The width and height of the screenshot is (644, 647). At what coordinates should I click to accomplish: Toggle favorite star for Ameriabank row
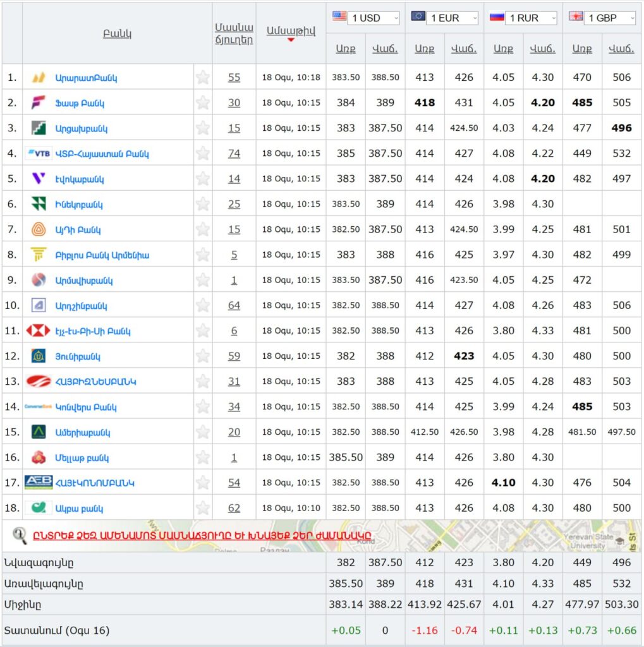(x=203, y=432)
